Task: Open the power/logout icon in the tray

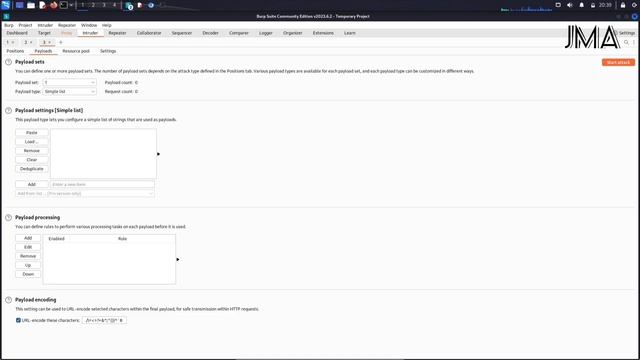Action: 635,5
